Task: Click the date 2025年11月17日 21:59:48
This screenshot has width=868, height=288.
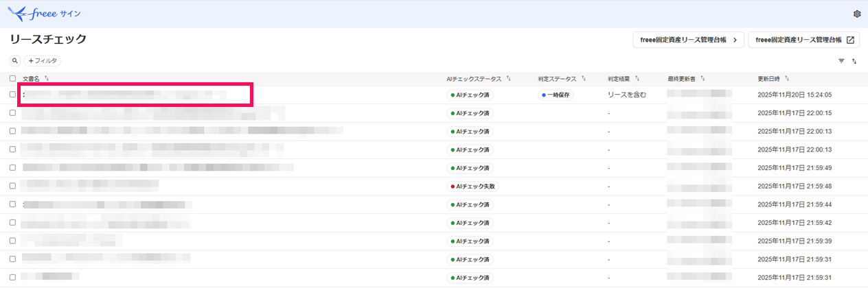Action: point(795,186)
